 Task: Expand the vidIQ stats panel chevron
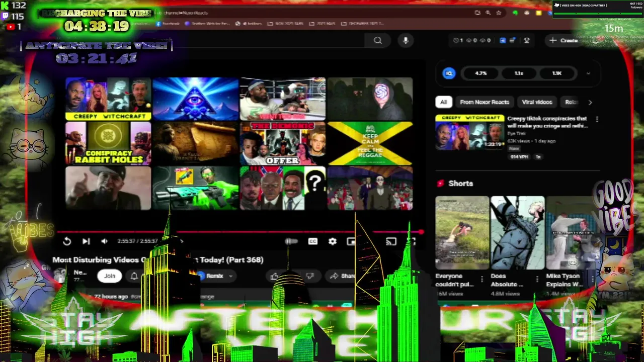588,73
